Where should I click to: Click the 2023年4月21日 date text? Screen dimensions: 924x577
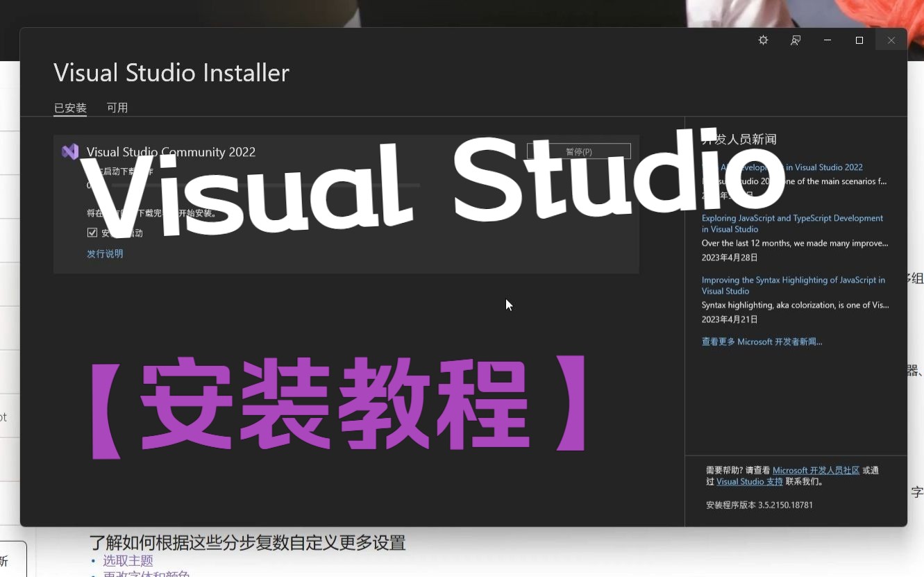coord(730,319)
